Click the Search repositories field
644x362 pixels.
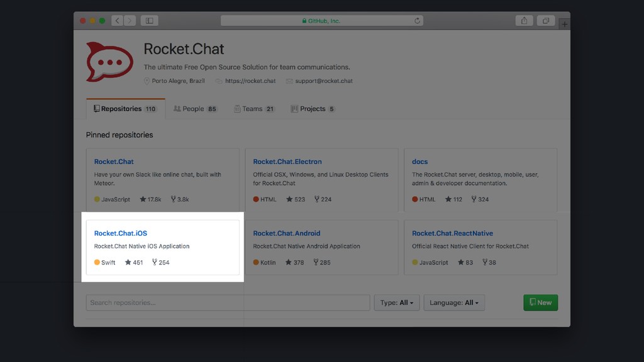(x=228, y=302)
